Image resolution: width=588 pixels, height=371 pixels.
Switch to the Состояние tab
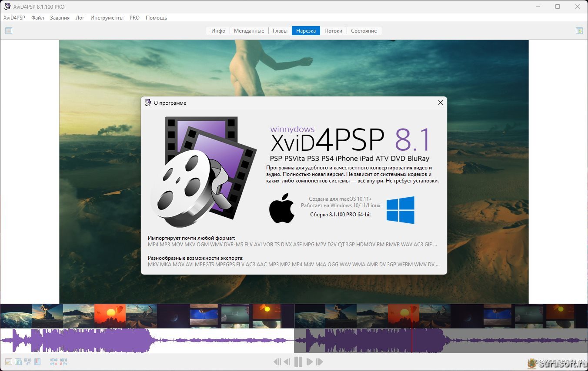[364, 31]
